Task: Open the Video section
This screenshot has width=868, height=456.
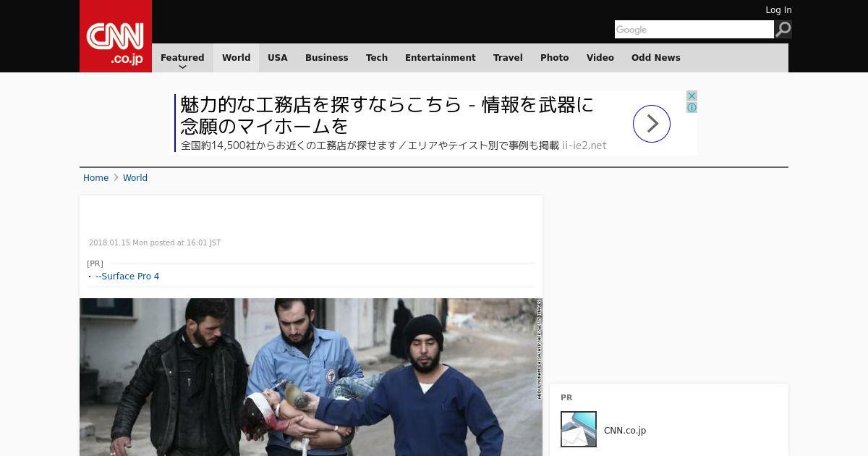Action: coord(600,58)
